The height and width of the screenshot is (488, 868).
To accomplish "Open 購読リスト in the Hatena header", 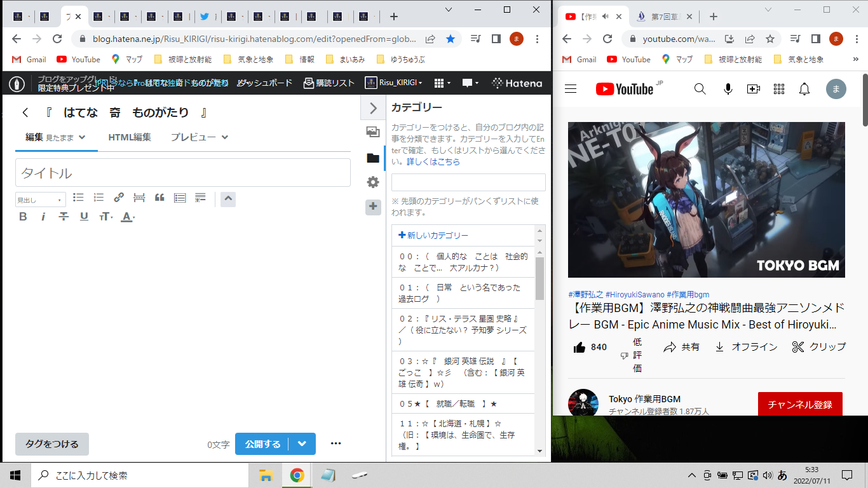I will coord(329,83).
